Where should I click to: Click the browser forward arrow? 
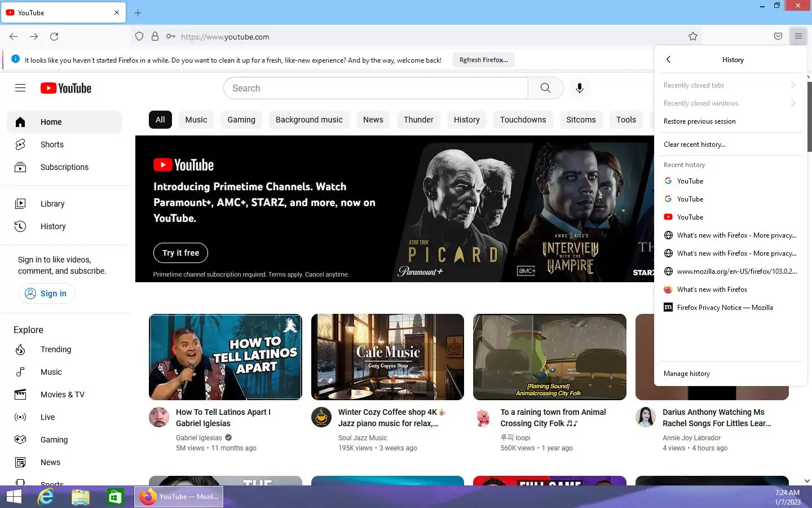tap(34, 37)
